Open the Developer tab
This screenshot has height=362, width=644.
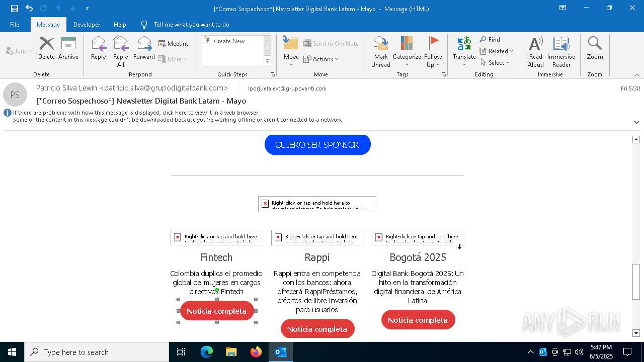(87, 24)
